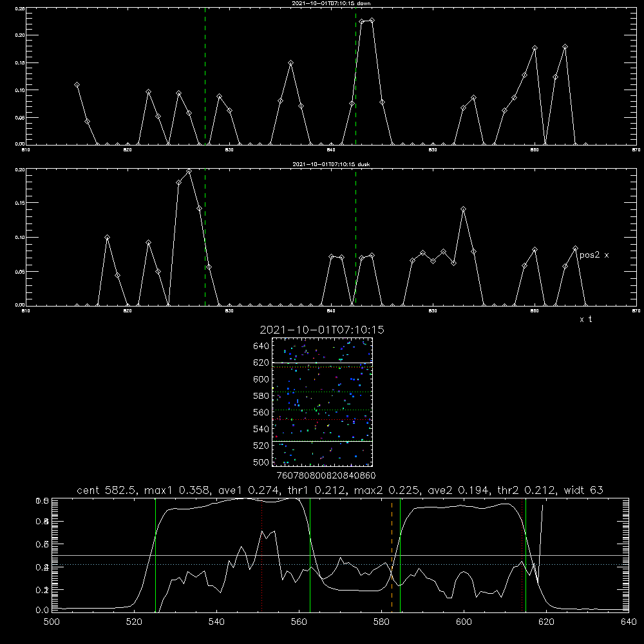
Task: Click the red dotted vertical line near 614
Action: click(522, 554)
